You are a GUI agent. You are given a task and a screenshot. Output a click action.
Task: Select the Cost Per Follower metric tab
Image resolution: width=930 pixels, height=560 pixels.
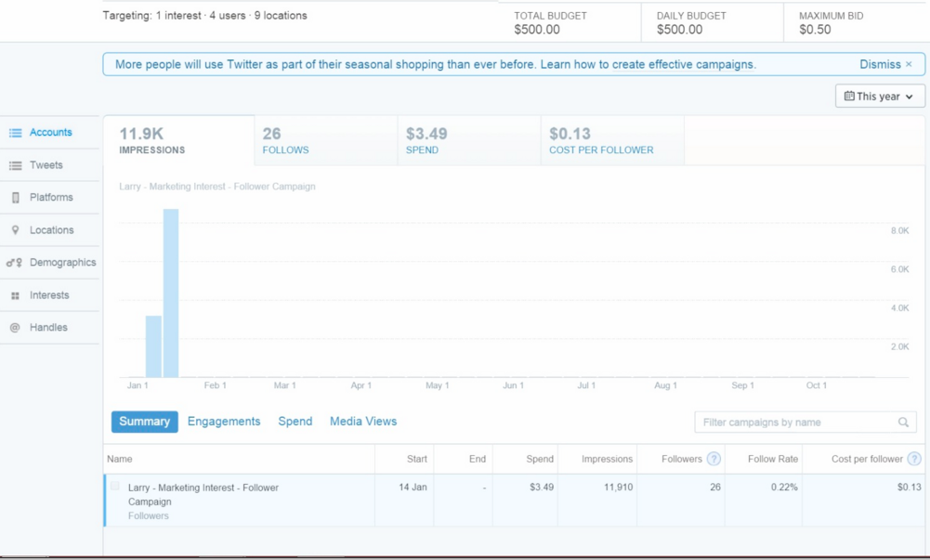click(611, 141)
